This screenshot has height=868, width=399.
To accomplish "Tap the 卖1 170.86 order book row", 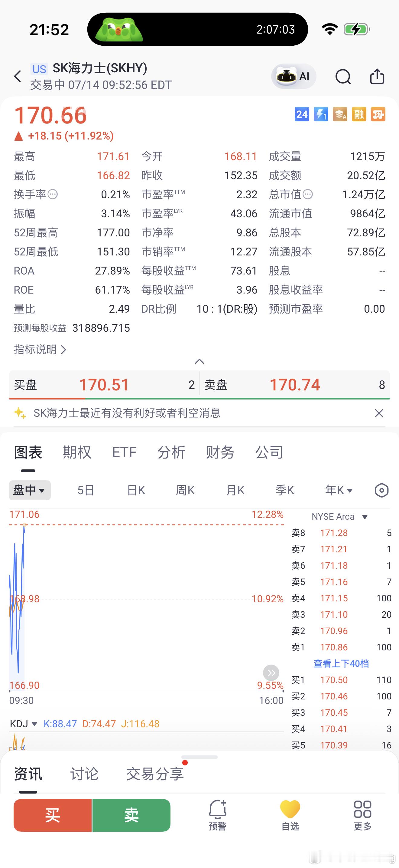I will (341, 647).
